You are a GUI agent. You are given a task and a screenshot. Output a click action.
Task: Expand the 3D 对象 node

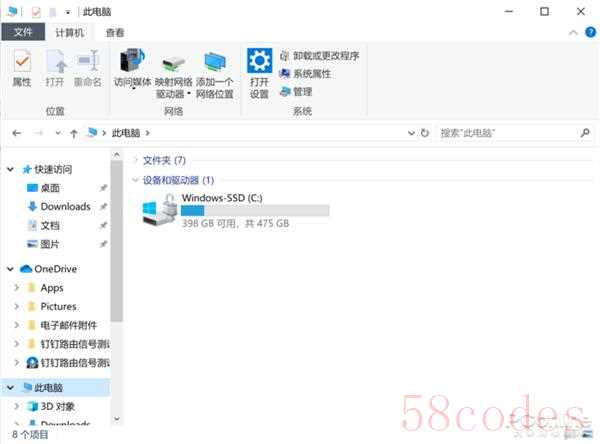16,406
